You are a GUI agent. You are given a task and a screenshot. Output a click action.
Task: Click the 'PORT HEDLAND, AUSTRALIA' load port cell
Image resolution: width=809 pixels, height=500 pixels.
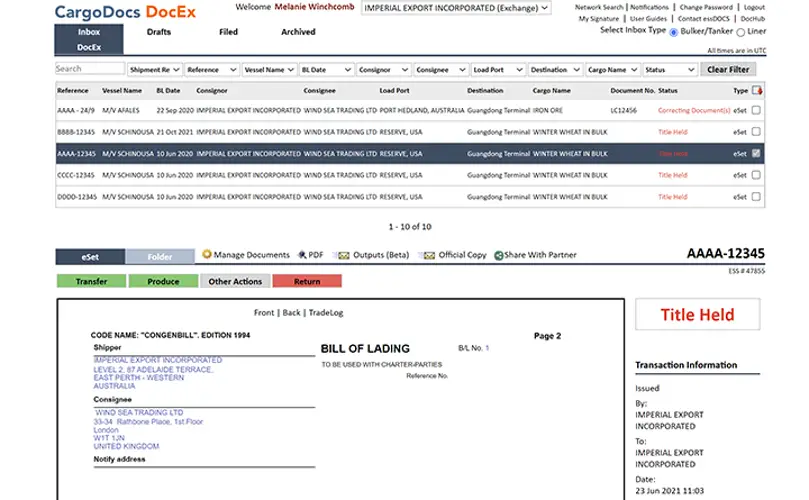(x=422, y=110)
